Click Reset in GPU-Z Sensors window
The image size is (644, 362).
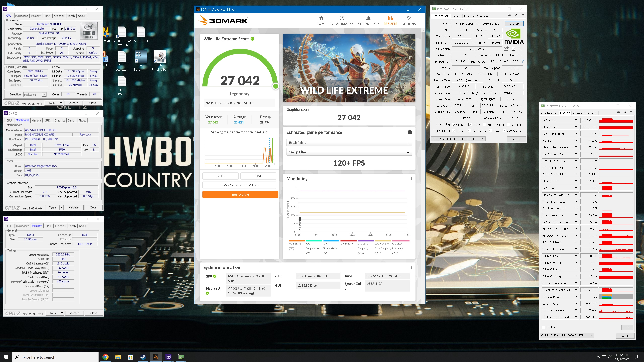coord(627,327)
